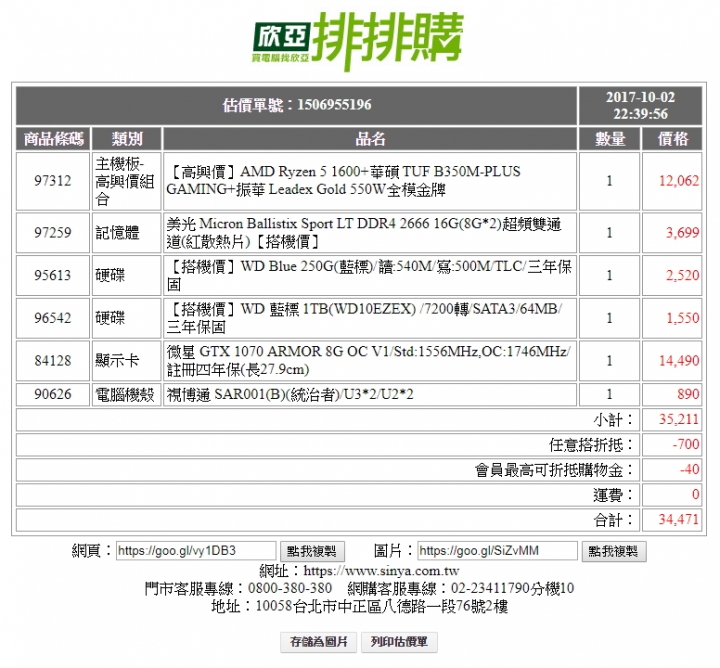Click product barcode 90626

[x=53, y=394]
